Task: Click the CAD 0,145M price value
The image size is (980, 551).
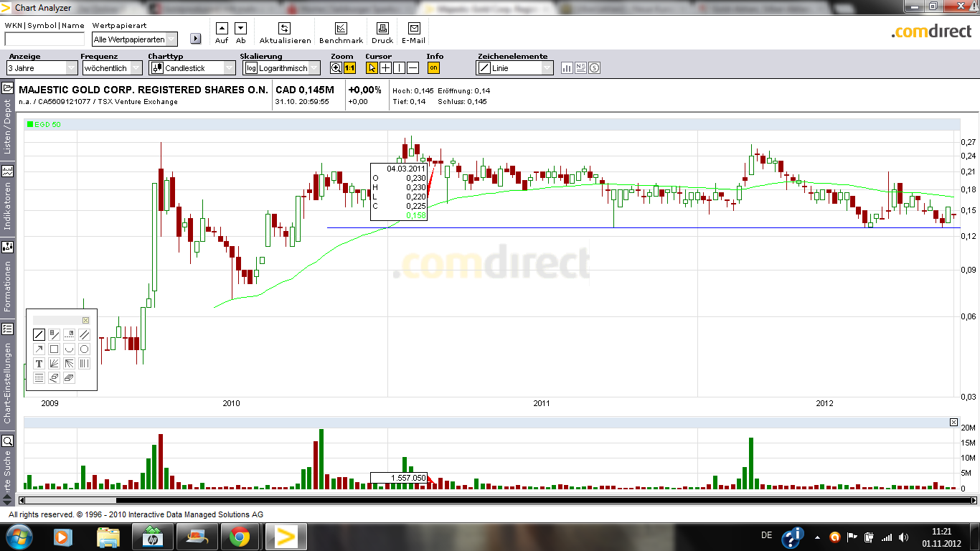Action: click(x=305, y=90)
